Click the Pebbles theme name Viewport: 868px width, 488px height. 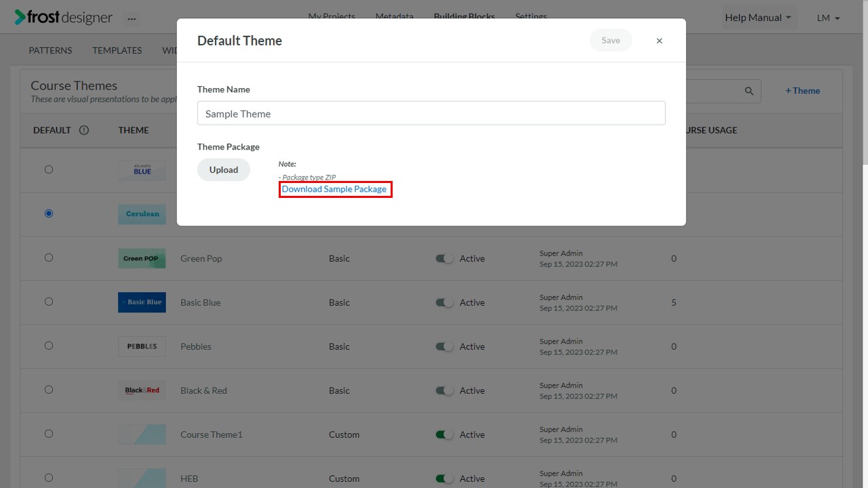pos(196,346)
